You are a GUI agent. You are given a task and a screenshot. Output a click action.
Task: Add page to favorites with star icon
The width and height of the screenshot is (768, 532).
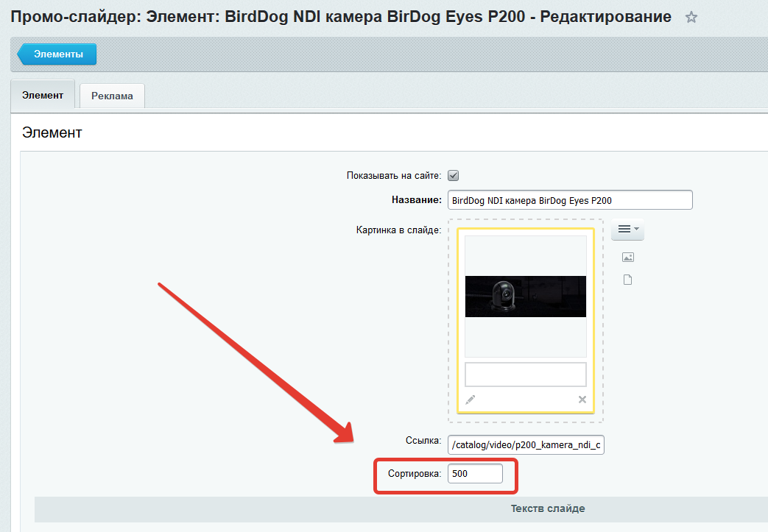point(691,18)
